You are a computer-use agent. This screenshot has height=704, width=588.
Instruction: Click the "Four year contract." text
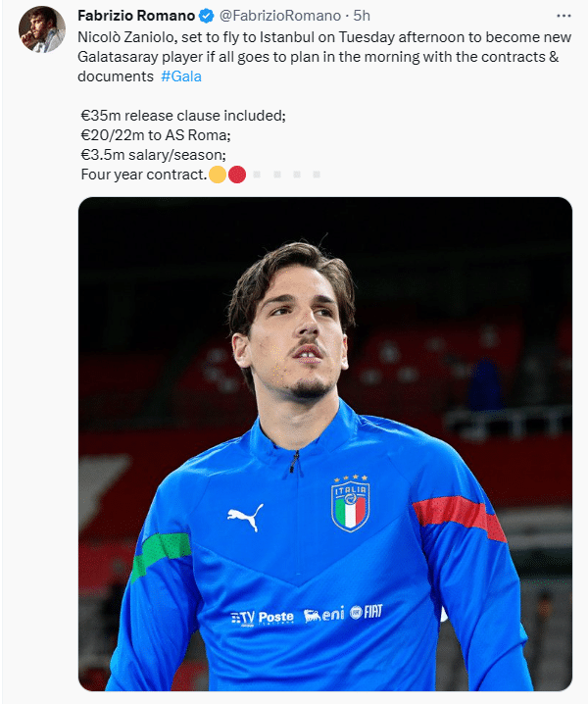pyautogui.click(x=143, y=175)
